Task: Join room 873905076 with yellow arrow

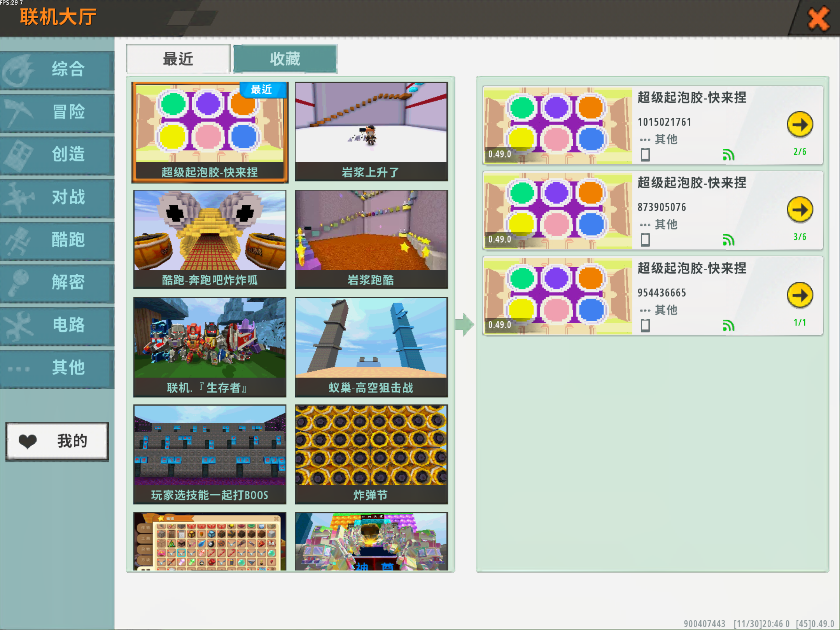Action: [800, 210]
